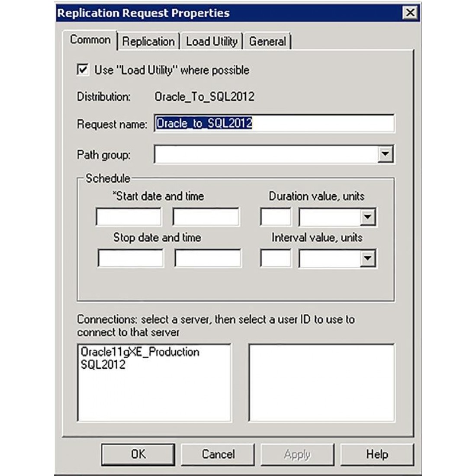Switch to the Replication tab
This screenshot has width=476, height=476.
point(148,42)
